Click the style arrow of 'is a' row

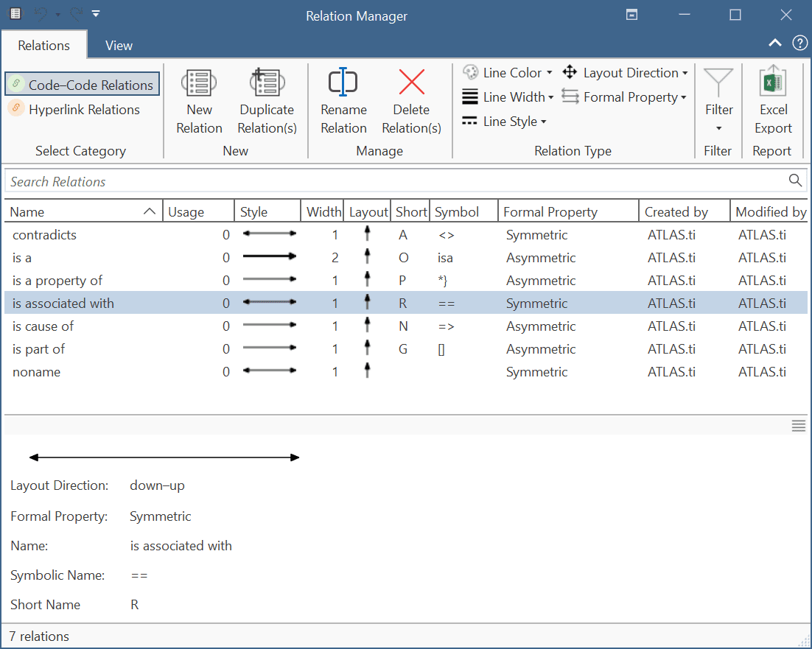(x=269, y=256)
